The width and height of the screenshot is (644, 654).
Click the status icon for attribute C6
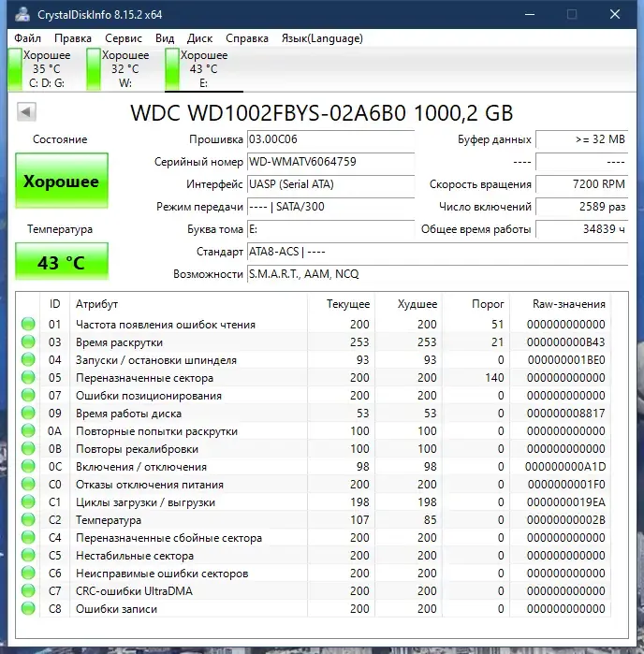coord(28,574)
